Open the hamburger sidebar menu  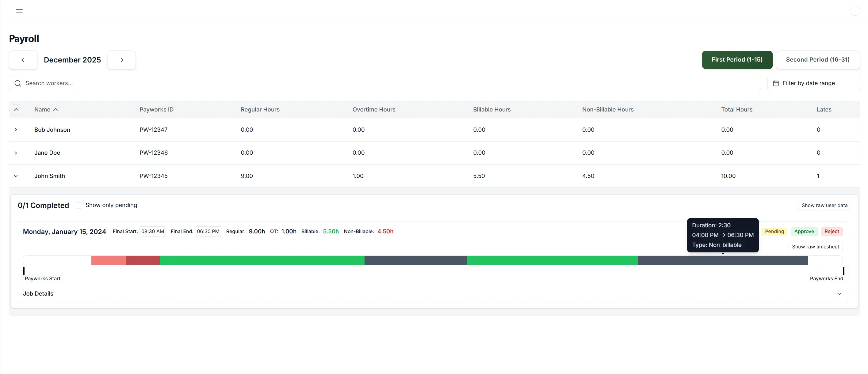tap(19, 11)
